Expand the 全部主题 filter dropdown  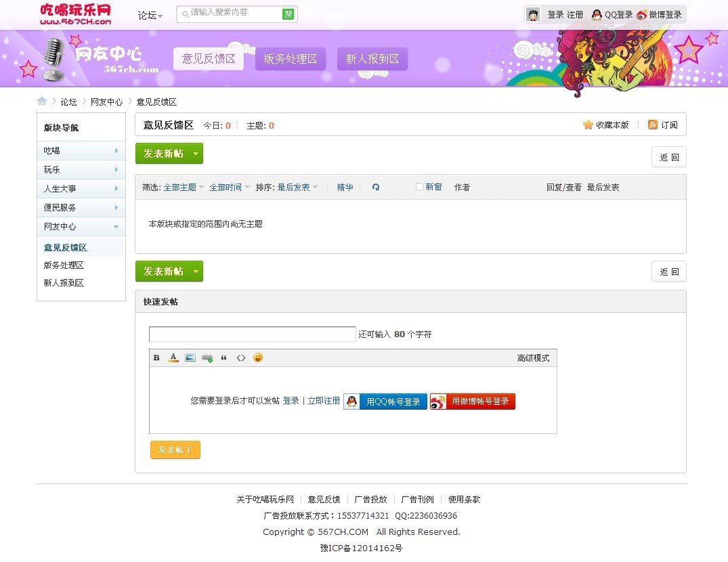coord(181,187)
